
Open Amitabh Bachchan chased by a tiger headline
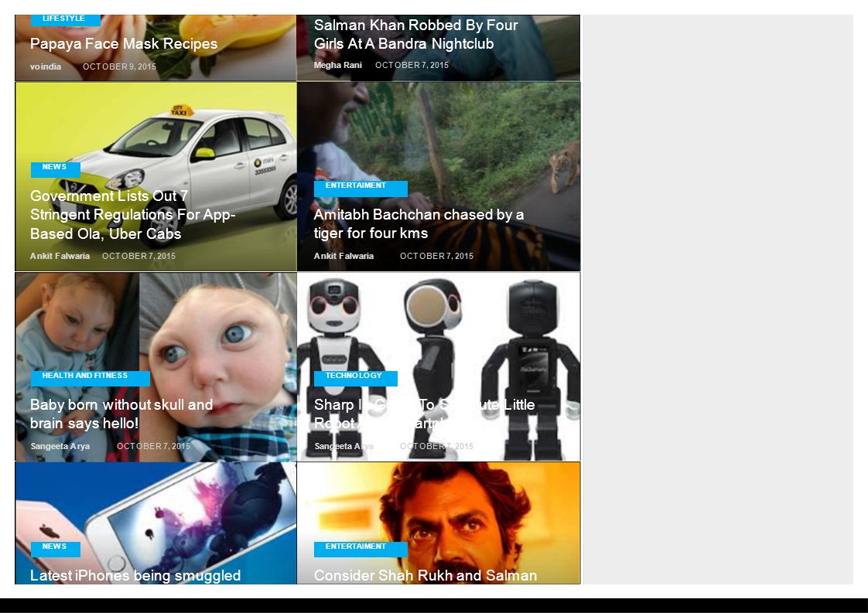coord(419,223)
